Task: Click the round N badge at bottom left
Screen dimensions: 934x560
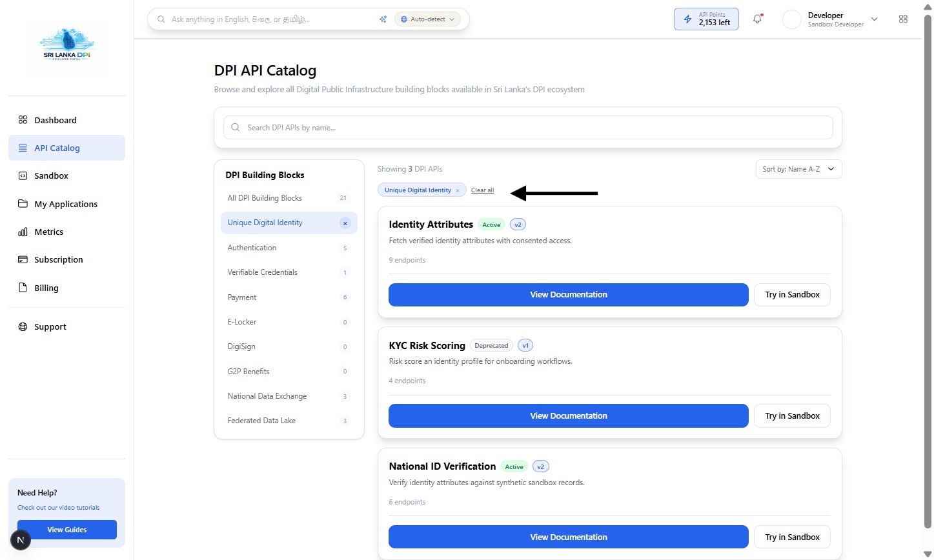Action: pyautogui.click(x=21, y=540)
